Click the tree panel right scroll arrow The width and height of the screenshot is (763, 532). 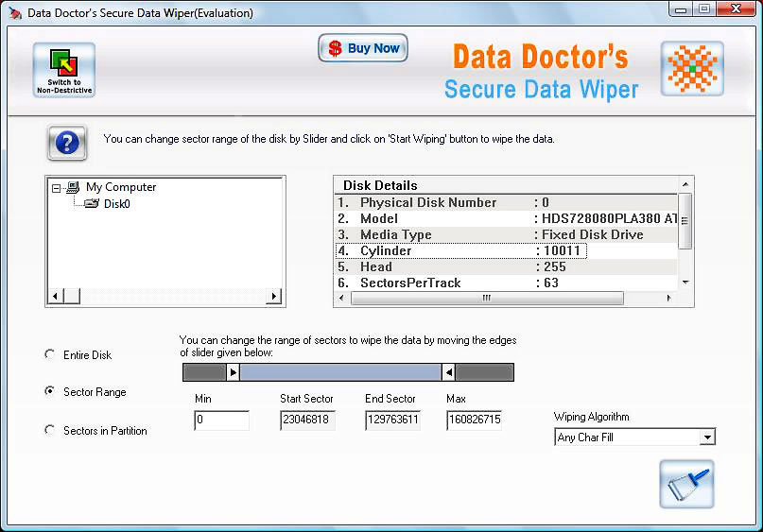[274, 296]
